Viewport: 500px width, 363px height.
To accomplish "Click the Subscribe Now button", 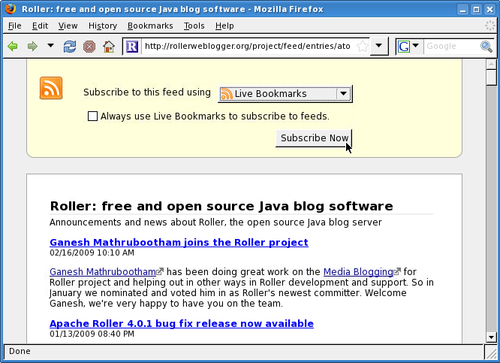I will 314,138.
